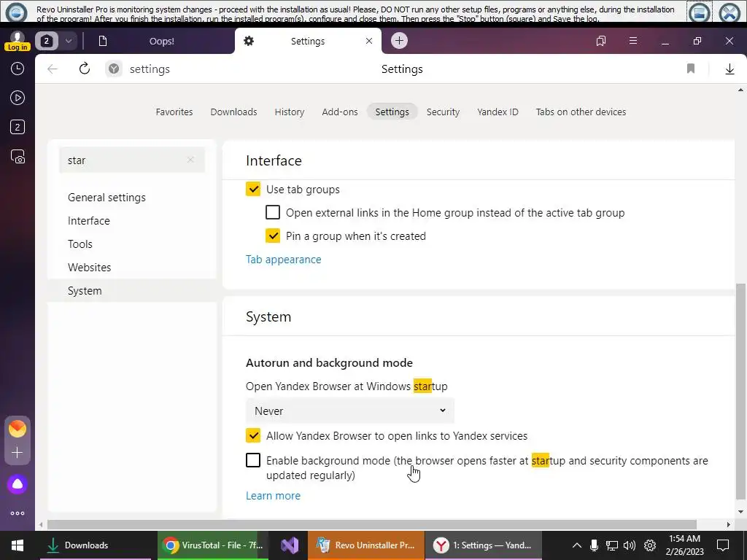
Task: Open the Tab appearance link
Action: pyautogui.click(x=284, y=260)
